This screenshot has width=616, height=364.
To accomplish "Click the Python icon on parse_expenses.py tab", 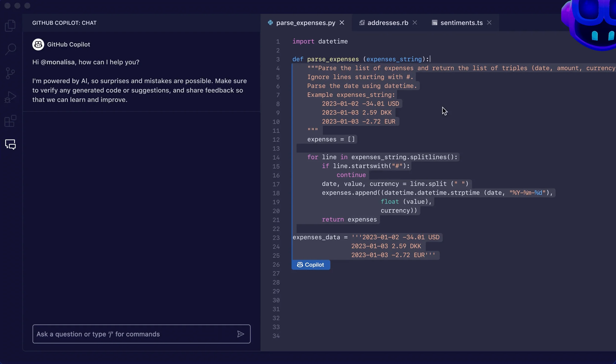I will (x=270, y=23).
